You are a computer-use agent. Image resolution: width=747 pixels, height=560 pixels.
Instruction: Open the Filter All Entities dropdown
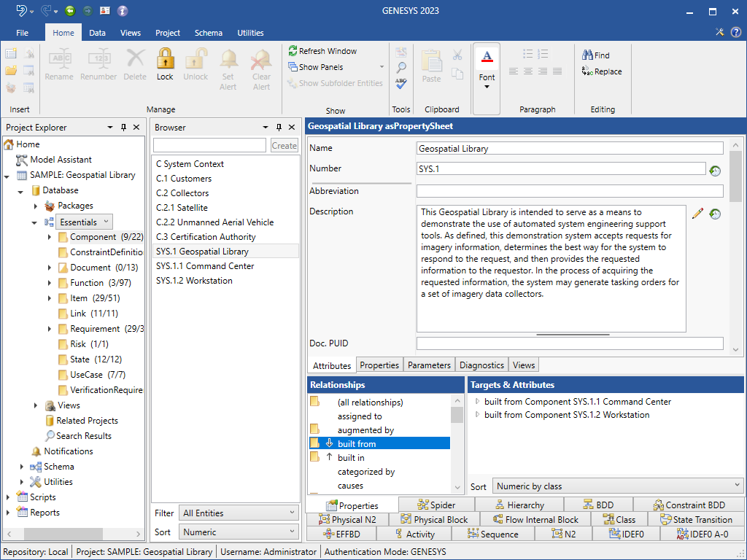pos(239,513)
